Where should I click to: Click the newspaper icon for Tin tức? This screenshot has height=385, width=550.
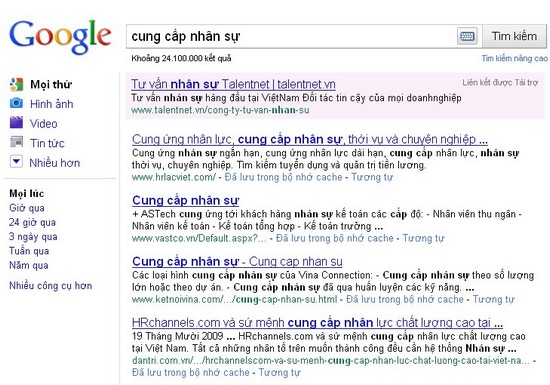(16, 142)
